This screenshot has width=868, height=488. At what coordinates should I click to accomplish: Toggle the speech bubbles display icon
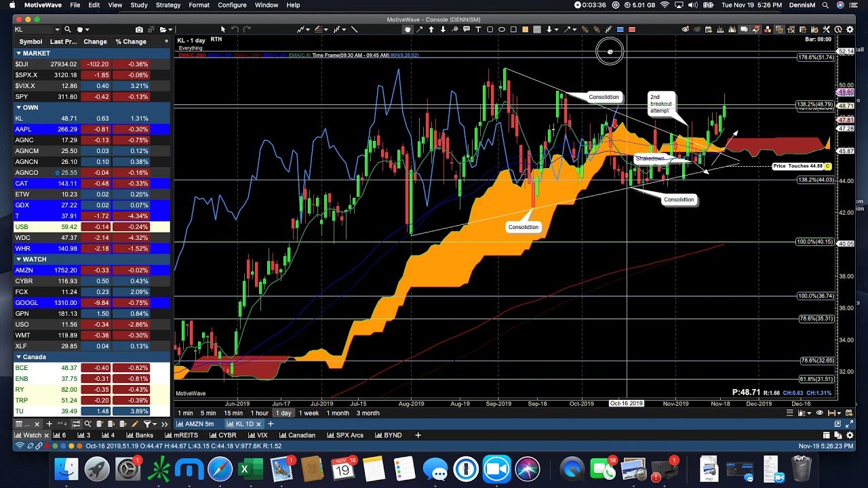click(744, 29)
